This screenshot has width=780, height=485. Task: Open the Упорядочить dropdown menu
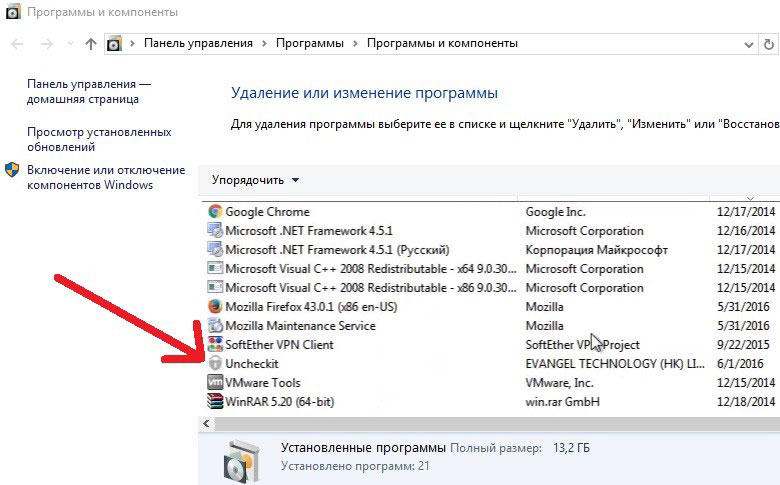tap(255, 180)
